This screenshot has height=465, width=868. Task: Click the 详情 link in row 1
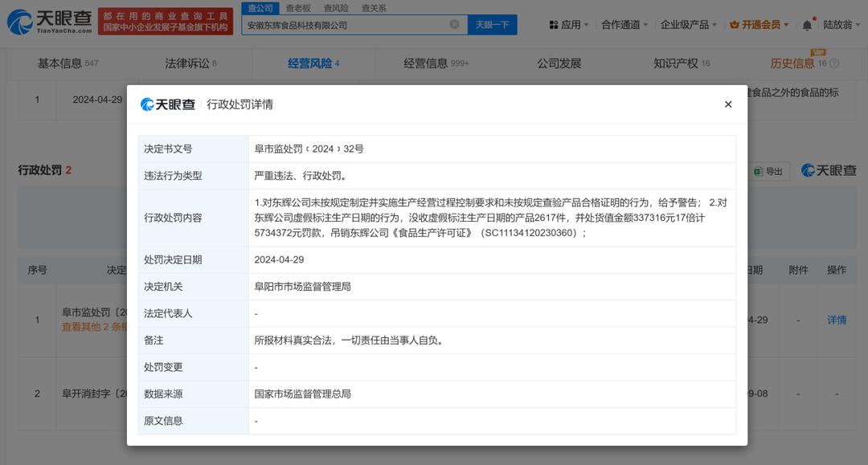coord(837,320)
